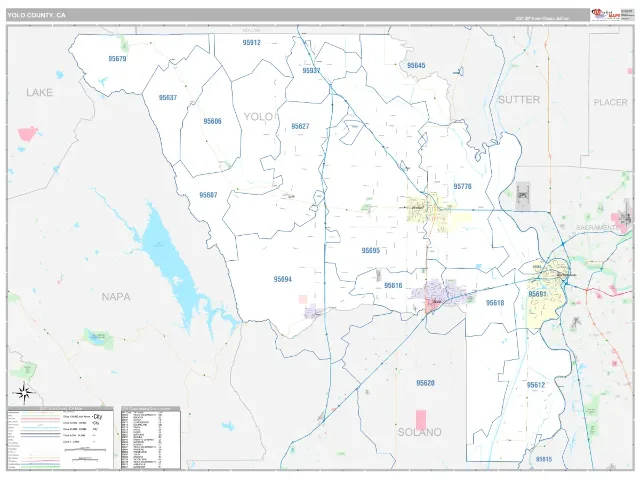This screenshot has height=480, width=640.
Task: Click the ZIP code label 95776
Action: pyautogui.click(x=462, y=187)
